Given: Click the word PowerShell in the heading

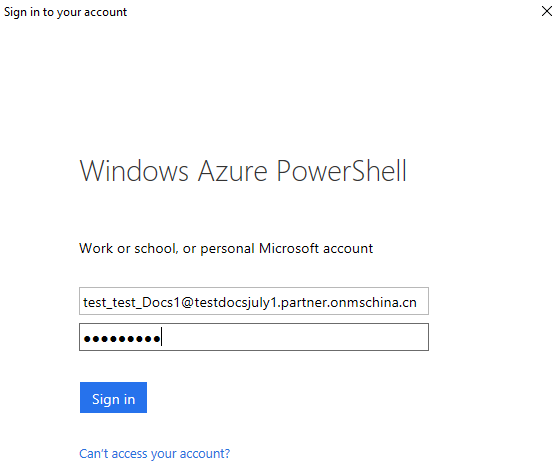Looking at the screenshot, I should [342, 171].
